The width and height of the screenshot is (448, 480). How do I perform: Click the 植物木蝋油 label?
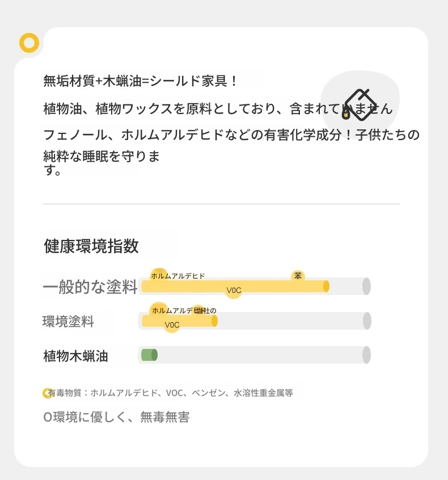(x=75, y=356)
